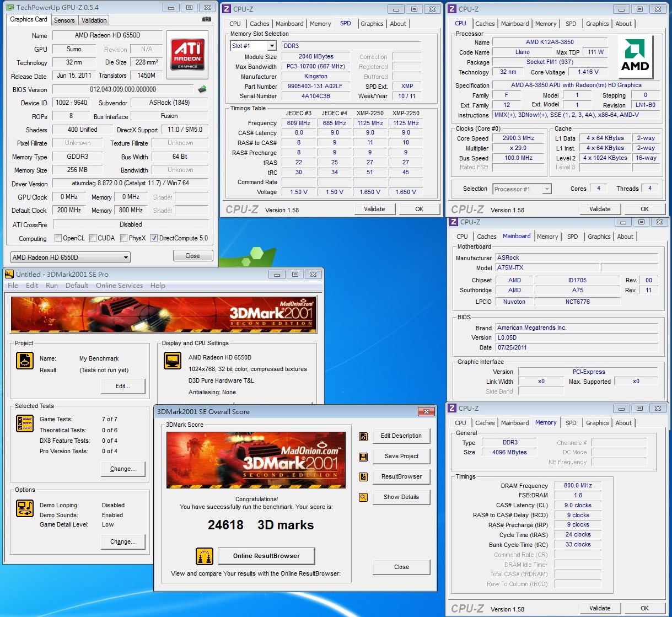Switch to the Sensors tab in GPU-Z

point(64,20)
